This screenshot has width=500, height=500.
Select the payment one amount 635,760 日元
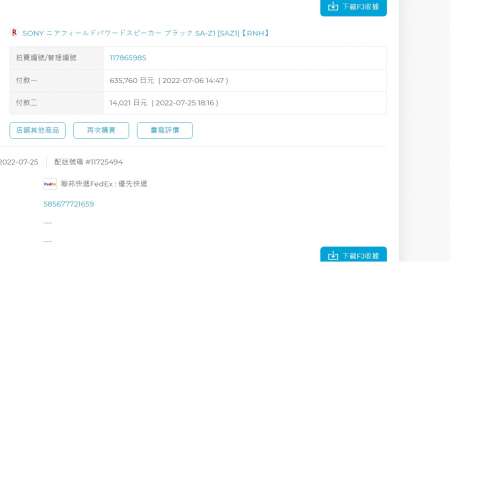(x=132, y=81)
